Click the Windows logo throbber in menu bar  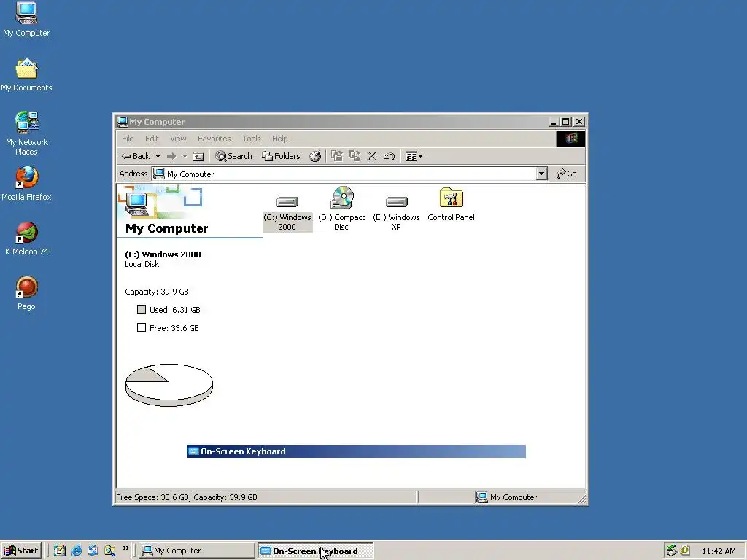pos(571,139)
